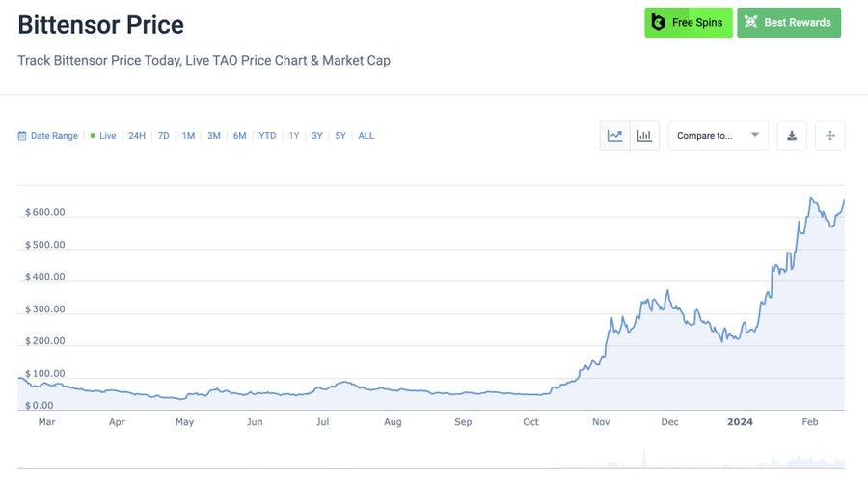Enable the Live price mode
This screenshot has height=480, width=868.
pos(103,136)
